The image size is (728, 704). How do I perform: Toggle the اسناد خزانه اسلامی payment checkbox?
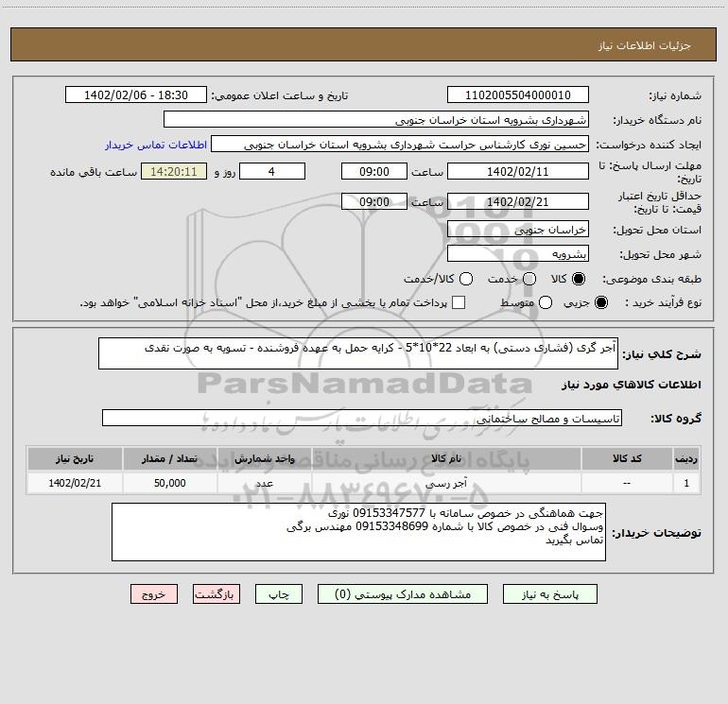click(x=459, y=302)
